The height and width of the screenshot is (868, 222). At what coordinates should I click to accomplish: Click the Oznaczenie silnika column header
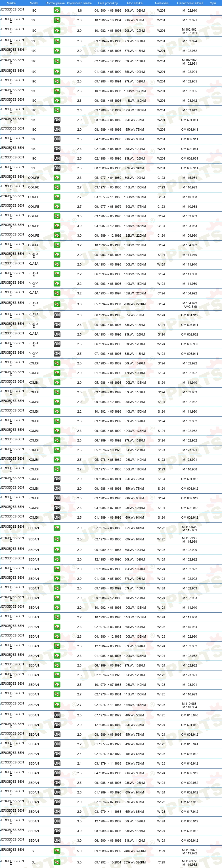point(190,3)
